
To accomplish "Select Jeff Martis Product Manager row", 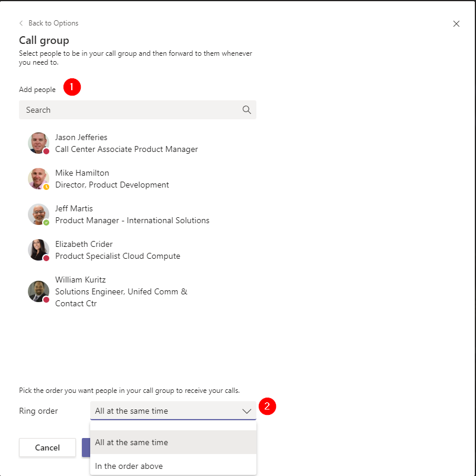I will [132, 215].
